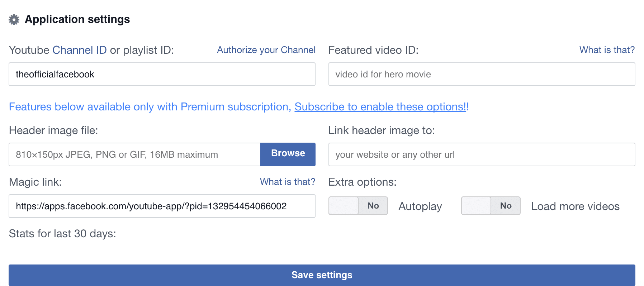The image size is (644, 286).
Task: Click the Autoplay label text
Action: tap(420, 206)
